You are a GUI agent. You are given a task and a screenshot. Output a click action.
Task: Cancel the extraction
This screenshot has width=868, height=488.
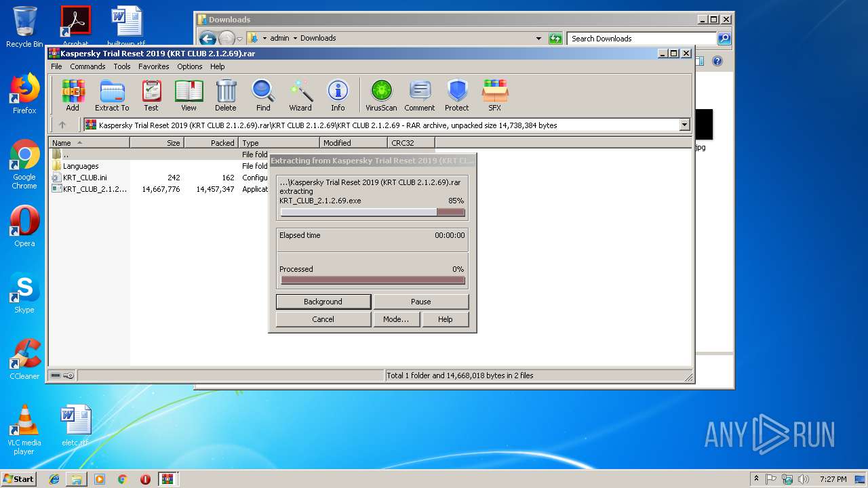pyautogui.click(x=323, y=319)
